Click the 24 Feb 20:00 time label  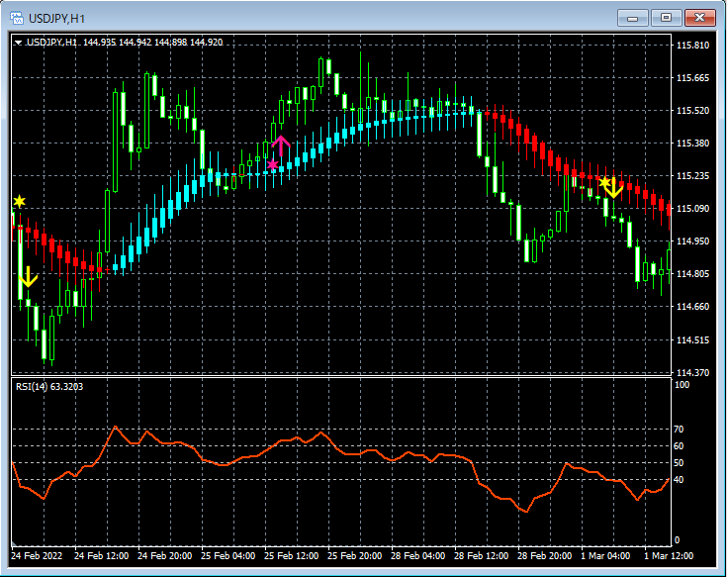(165, 555)
